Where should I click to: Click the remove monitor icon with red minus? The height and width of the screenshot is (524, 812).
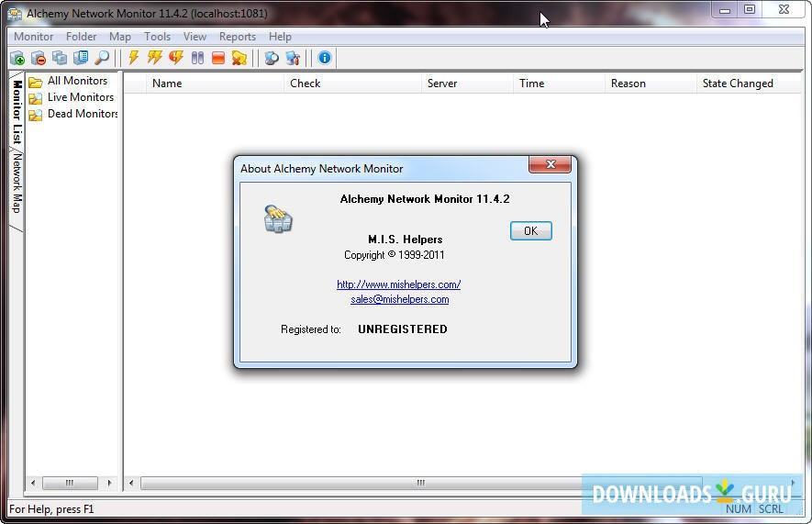[39, 58]
